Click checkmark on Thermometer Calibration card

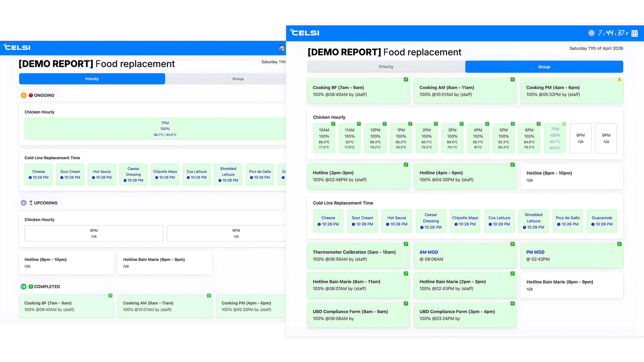pos(406,244)
